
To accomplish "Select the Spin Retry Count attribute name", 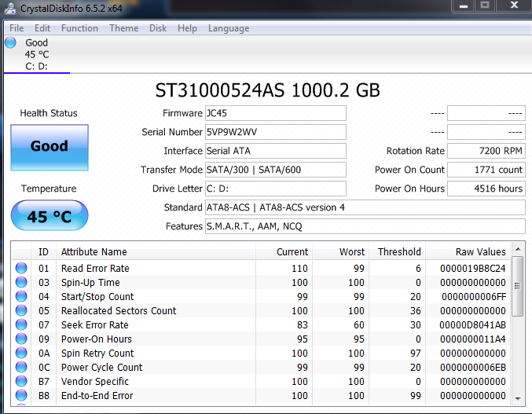I will click(x=97, y=354).
